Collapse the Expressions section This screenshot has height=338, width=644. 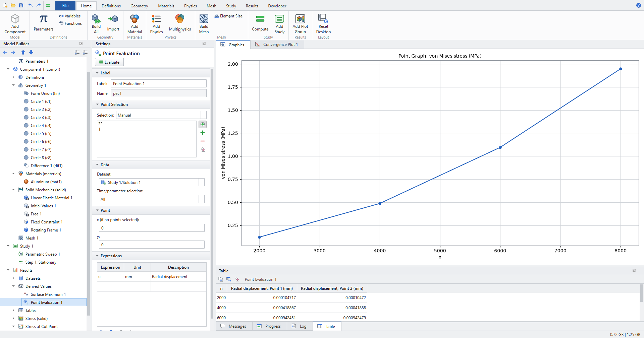pyautogui.click(x=97, y=256)
